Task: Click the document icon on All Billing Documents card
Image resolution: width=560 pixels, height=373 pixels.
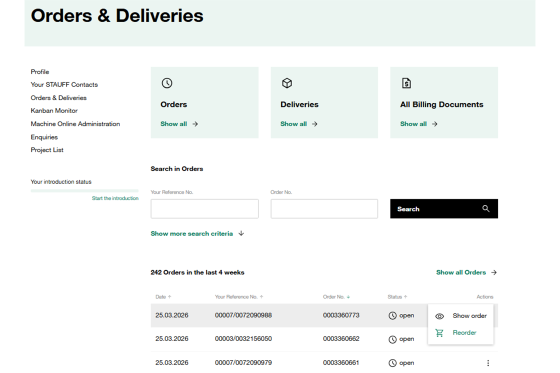Action: click(406, 83)
